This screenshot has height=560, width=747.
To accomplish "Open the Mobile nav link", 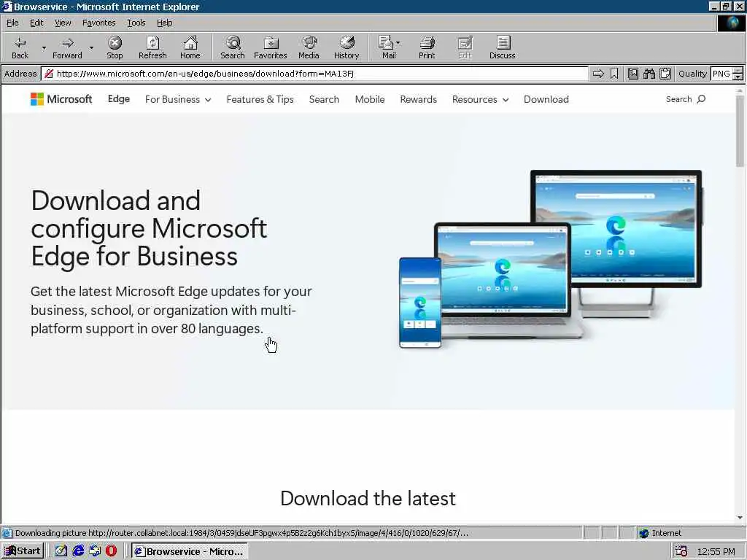I will pos(370,99).
